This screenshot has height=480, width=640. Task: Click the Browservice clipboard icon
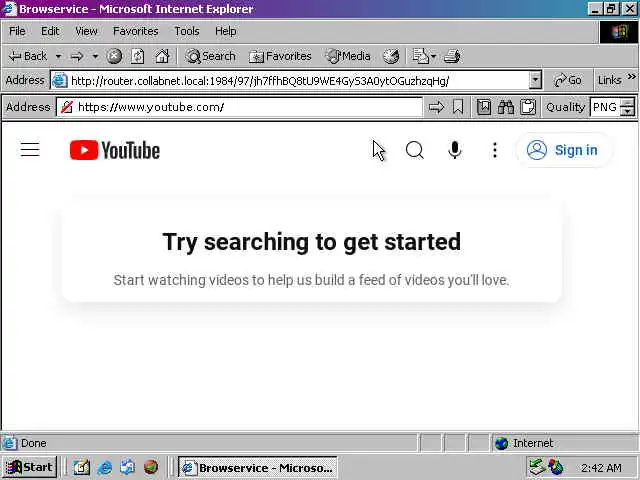click(x=528, y=107)
